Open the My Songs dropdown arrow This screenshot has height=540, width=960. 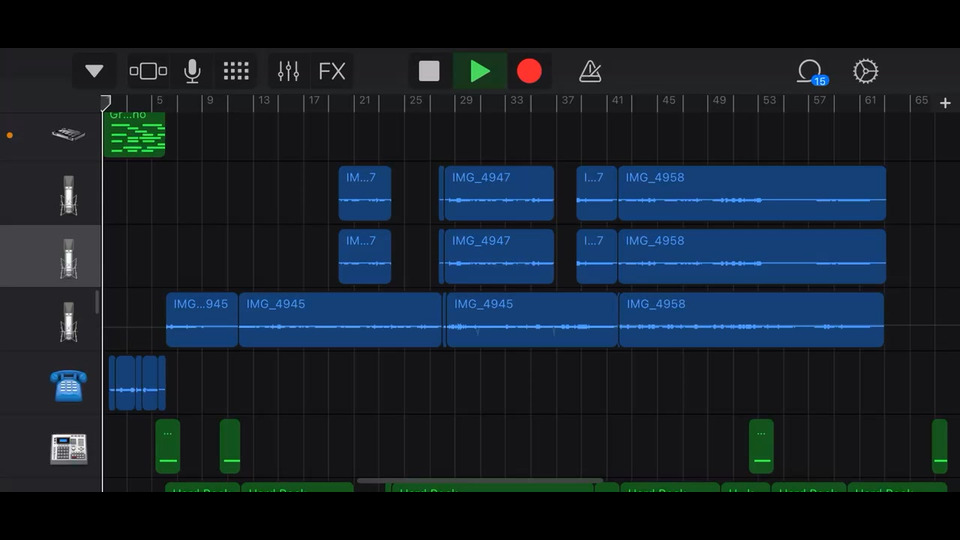coord(94,71)
